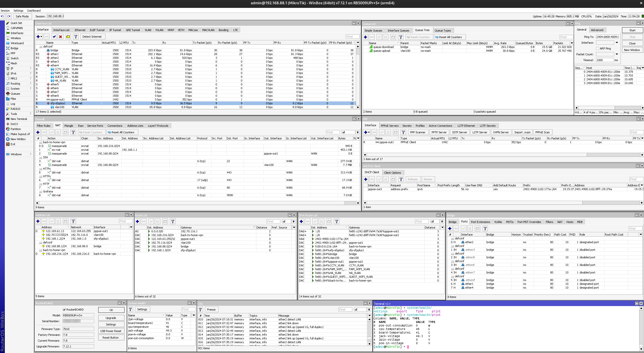Toggle the ARP Ping checkbox
Viewport: 644px width, 353px height.
[598, 48]
